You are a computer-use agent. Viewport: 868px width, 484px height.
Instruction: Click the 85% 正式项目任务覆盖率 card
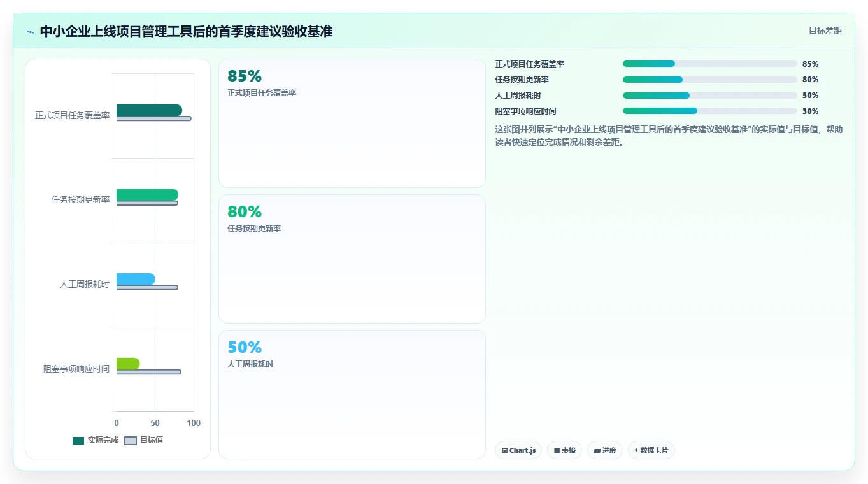pos(352,124)
